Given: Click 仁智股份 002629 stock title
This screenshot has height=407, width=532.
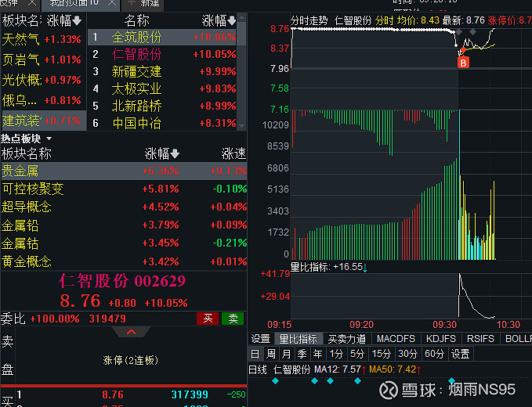Looking at the screenshot, I should point(122,281).
